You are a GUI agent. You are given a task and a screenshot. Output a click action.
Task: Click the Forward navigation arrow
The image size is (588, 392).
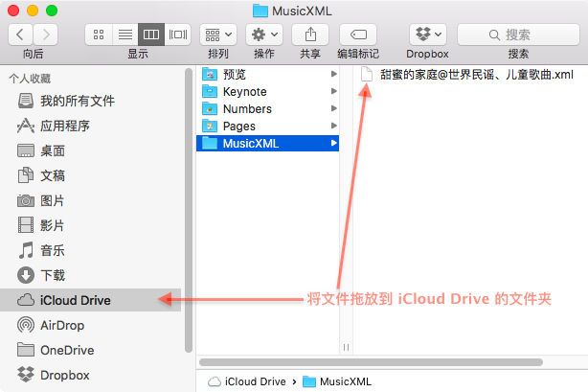(44, 35)
